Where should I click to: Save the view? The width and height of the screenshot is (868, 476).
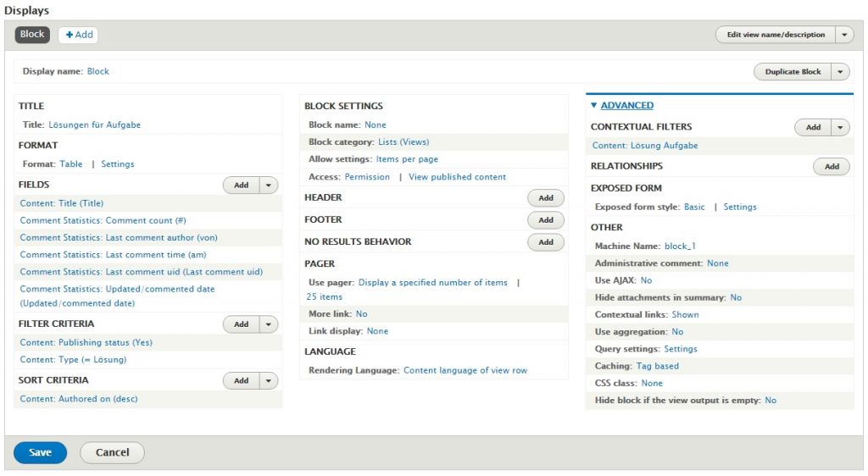click(40, 452)
